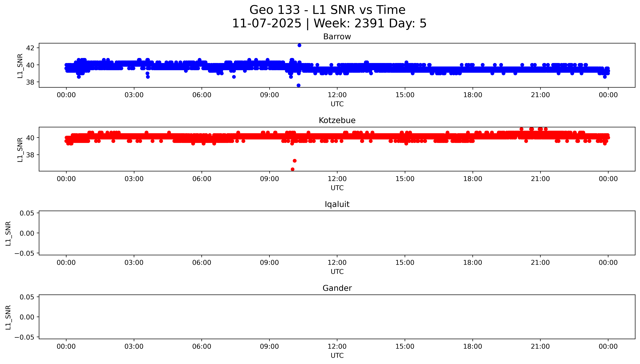Click the lowest blue outlier point in Barrow plot
This screenshot has width=640, height=364.
[x=298, y=85]
